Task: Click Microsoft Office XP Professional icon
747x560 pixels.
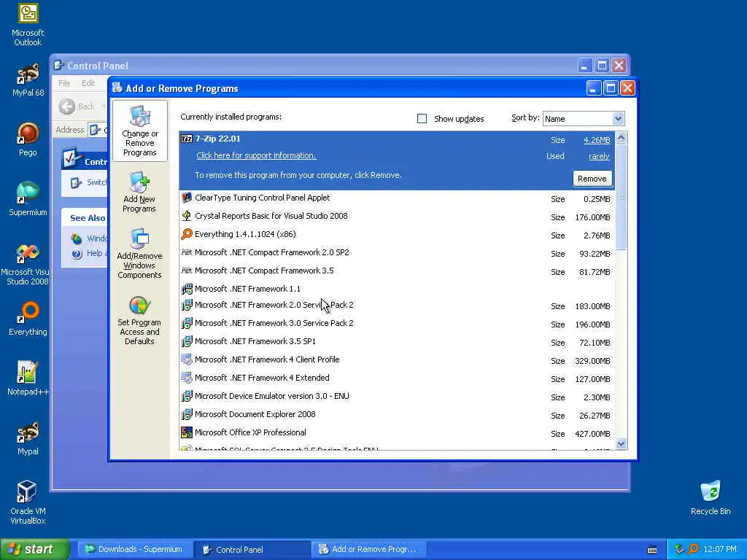Action: coord(187,432)
